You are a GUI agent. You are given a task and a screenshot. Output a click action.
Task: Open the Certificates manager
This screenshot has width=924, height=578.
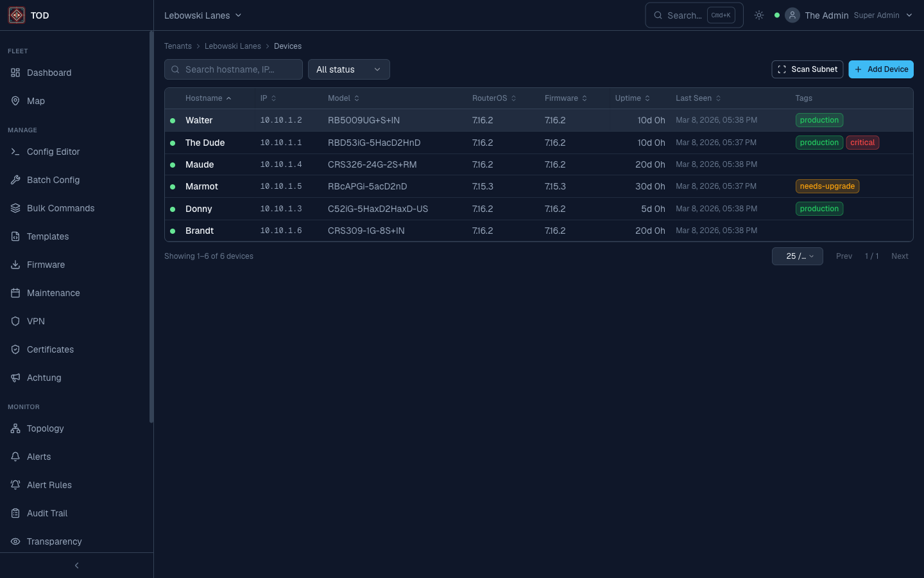(51, 349)
